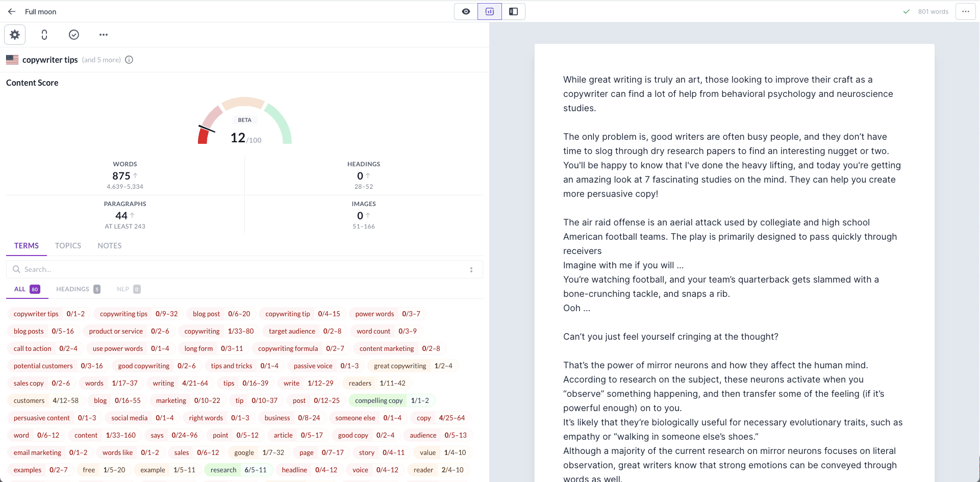The height and width of the screenshot is (482, 980).
Task: Click the info icon next to copywriter tips
Action: [x=129, y=60]
